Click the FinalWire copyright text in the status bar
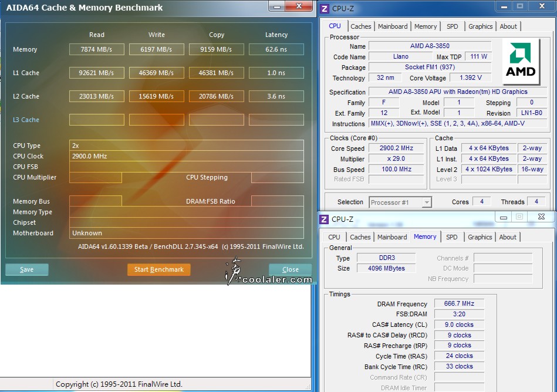The image size is (557, 392). coord(119,384)
